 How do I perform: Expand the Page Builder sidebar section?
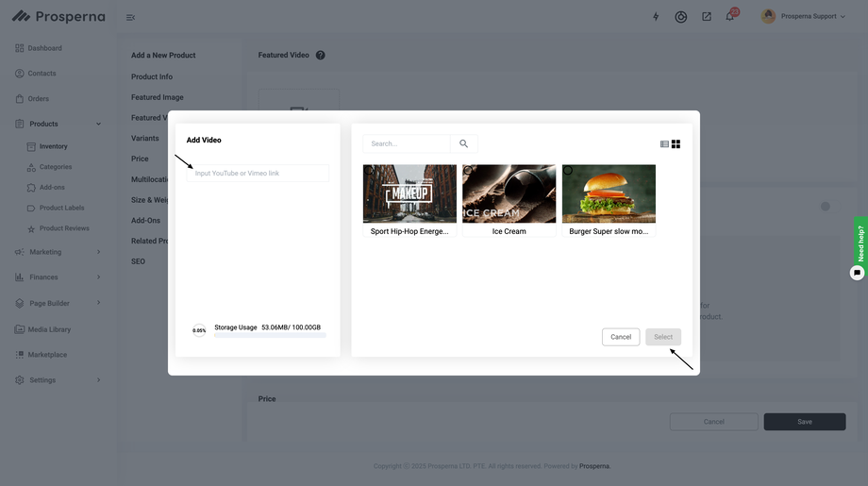click(98, 303)
